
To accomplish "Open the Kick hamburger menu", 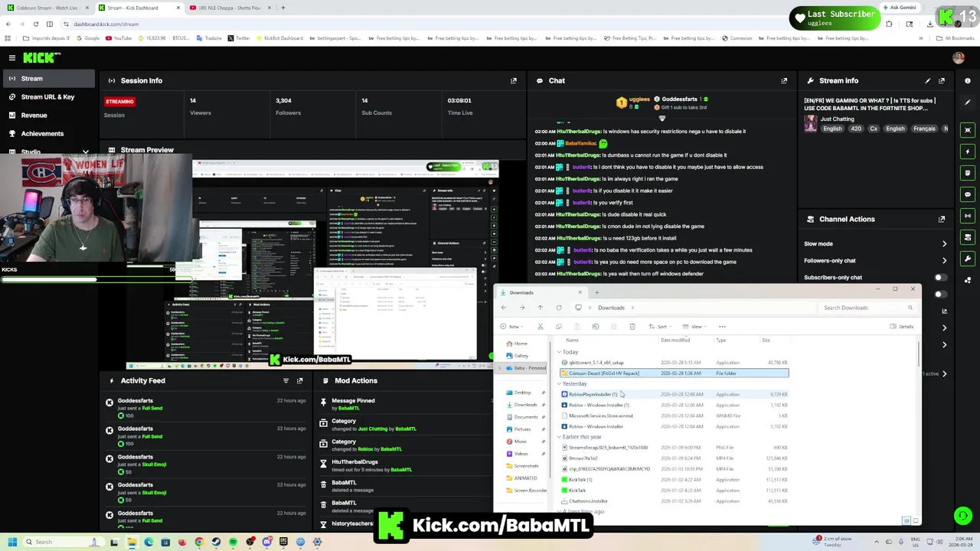I will pyautogui.click(x=11, y=57).
